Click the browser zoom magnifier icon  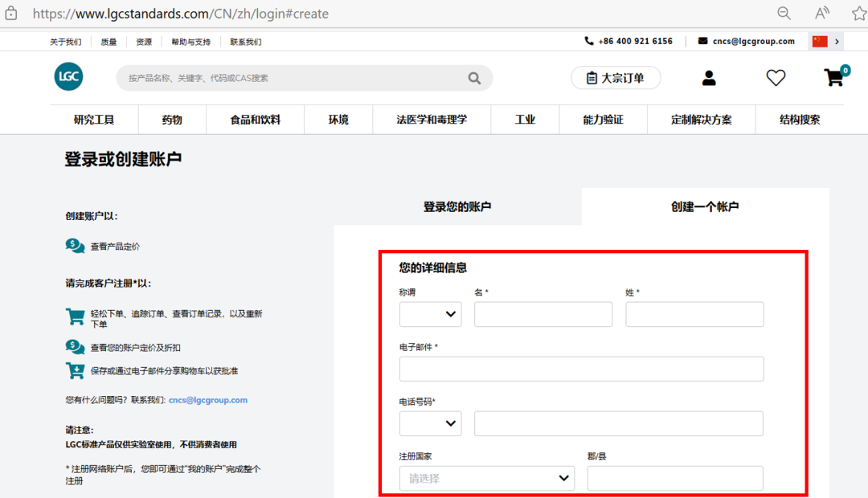[x=783, y=13]
